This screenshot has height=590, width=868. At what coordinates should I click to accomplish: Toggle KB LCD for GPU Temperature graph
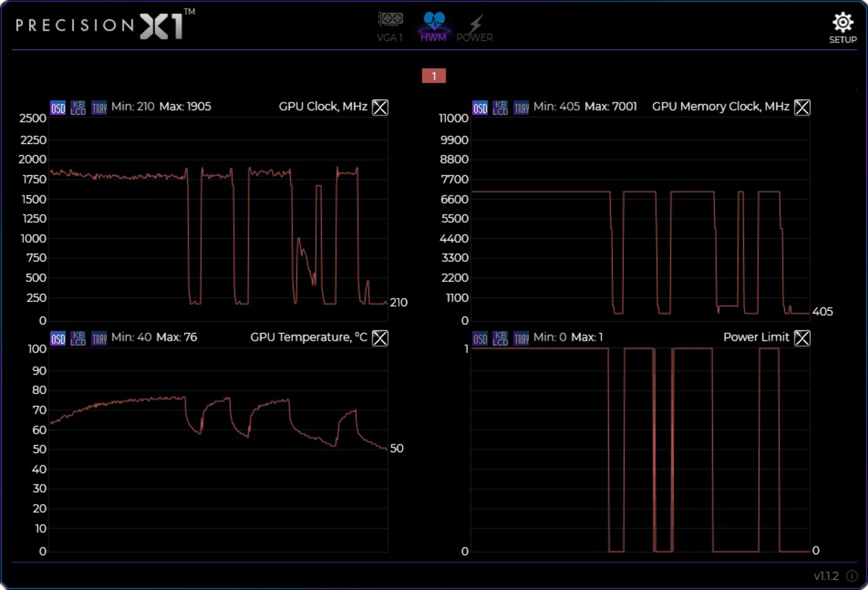point(78,338)
